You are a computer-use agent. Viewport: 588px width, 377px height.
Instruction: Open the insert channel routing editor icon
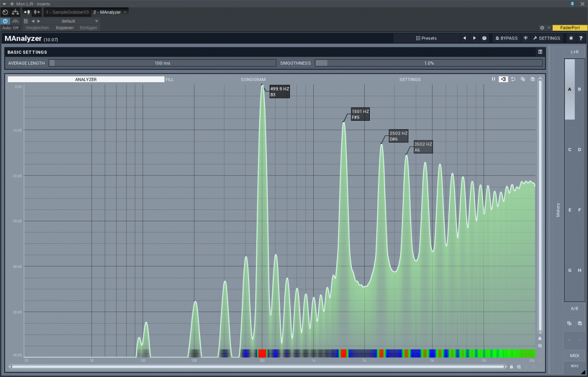pyautogui.click(x=15, y=12)
